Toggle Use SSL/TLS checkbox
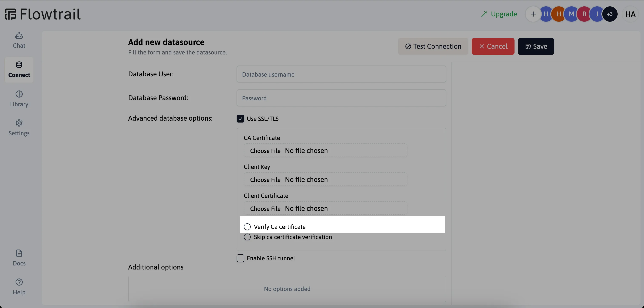 click(x=240, y=118)
